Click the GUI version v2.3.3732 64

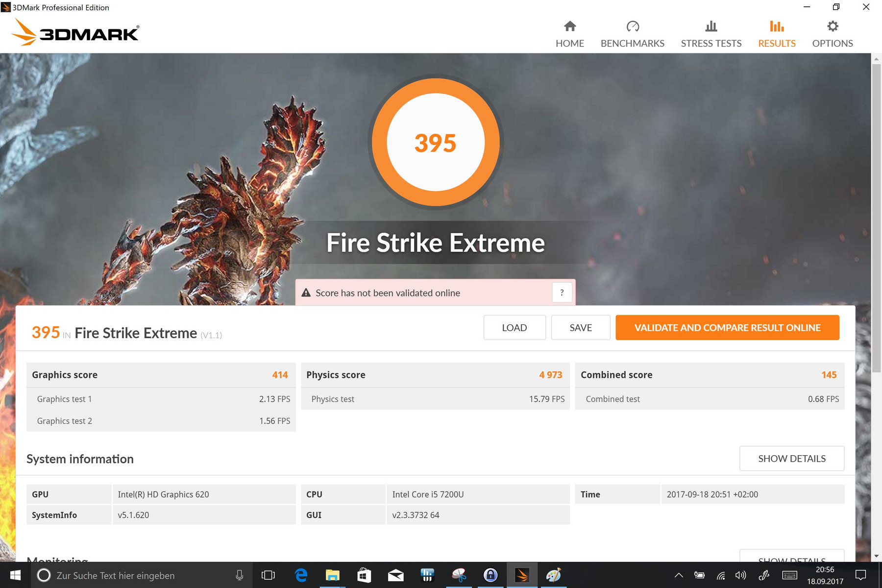(416, 515)
